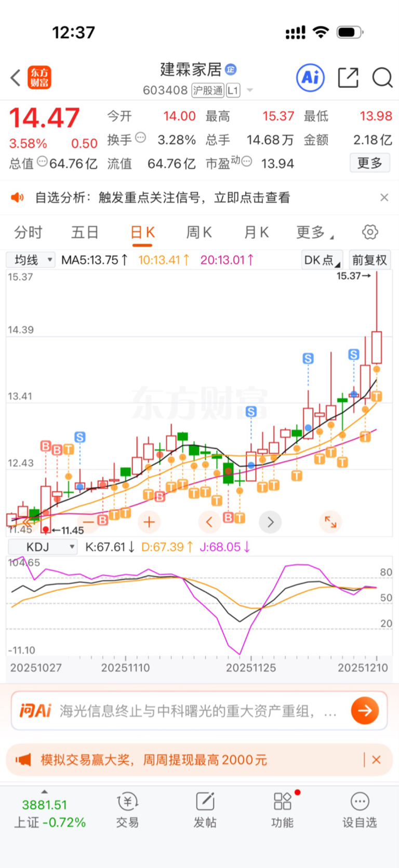Tap the 模拟交易赢大奖 banner text
This screenshot has height=868, width=399.
(154, 760)
